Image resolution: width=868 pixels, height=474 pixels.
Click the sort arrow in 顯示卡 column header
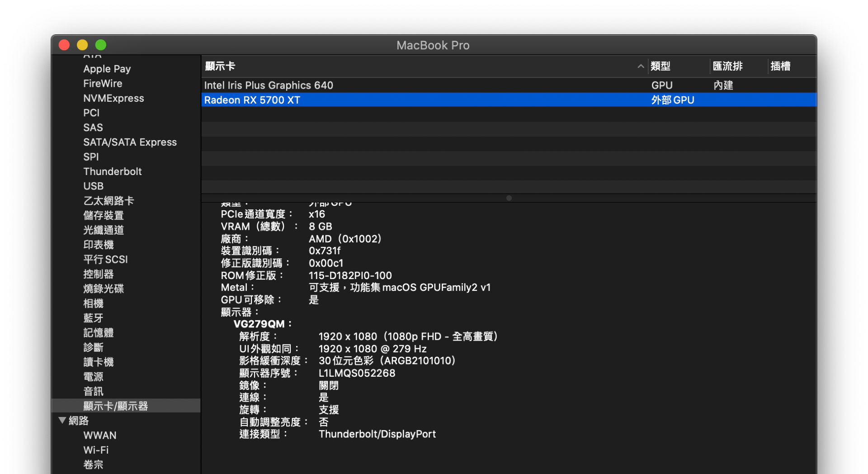point(641,66)
